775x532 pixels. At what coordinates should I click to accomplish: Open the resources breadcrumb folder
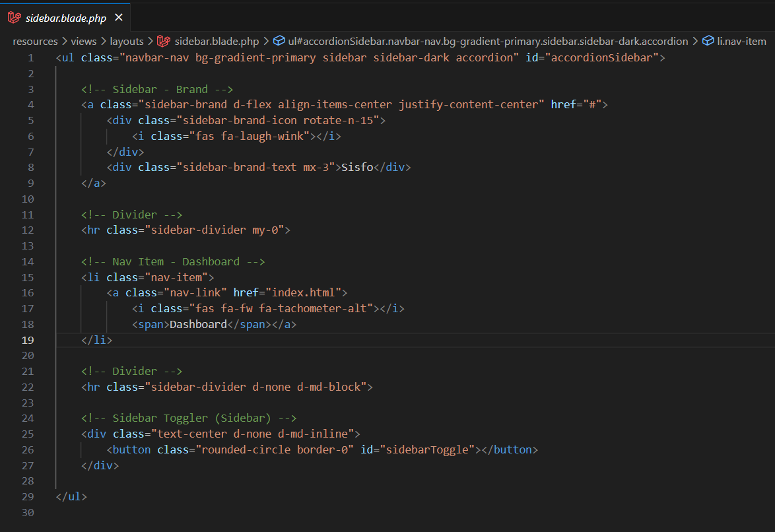(35, 41)
